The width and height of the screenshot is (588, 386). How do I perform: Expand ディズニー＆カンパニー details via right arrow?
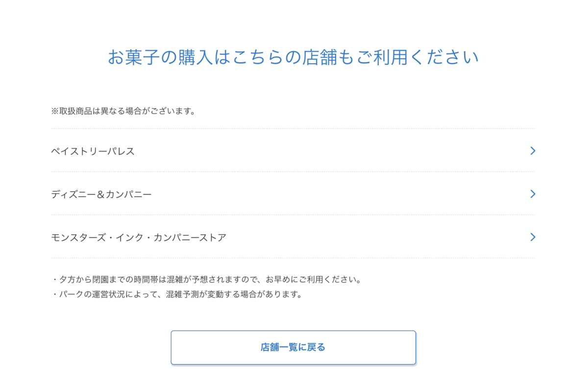pos(533,194)
